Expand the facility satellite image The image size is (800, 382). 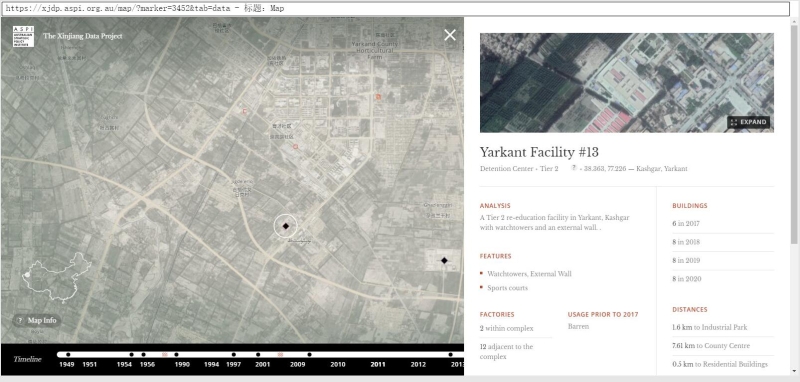(x=748, y=122)
